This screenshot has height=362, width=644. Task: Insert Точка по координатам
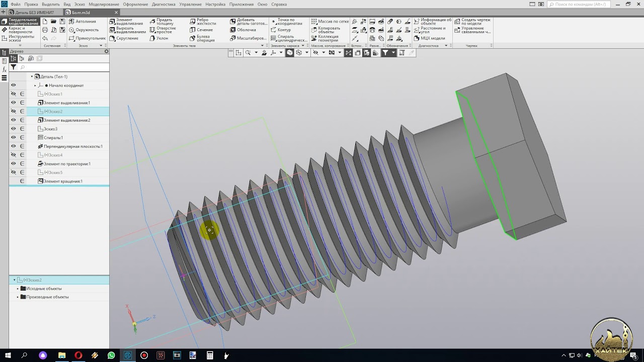click(x=286, y=22)
